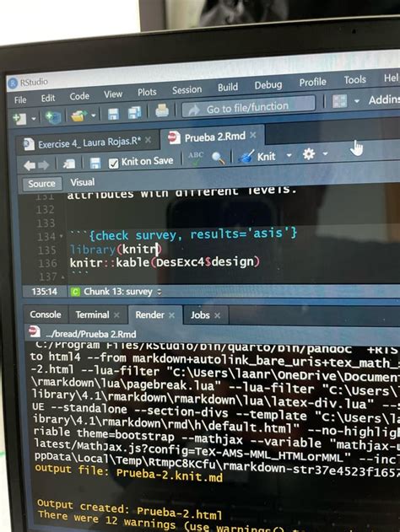Switch to the Jobs tab

[200, 315]
